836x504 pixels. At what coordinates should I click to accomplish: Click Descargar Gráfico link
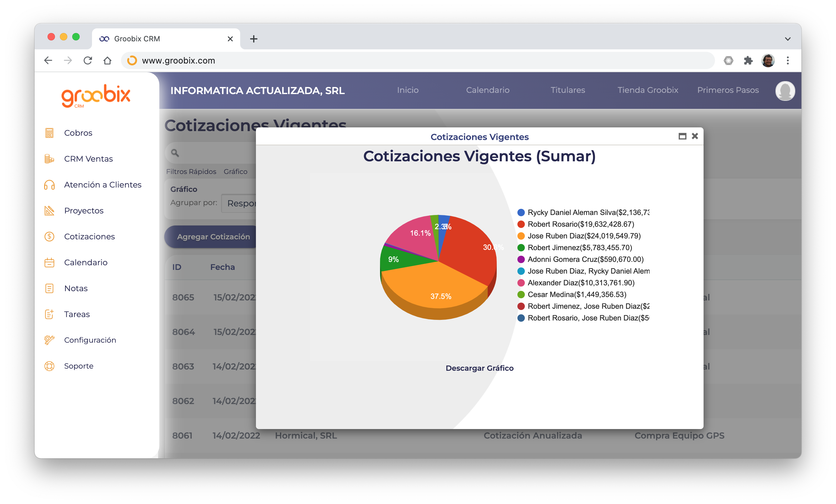tap(479, 368)
